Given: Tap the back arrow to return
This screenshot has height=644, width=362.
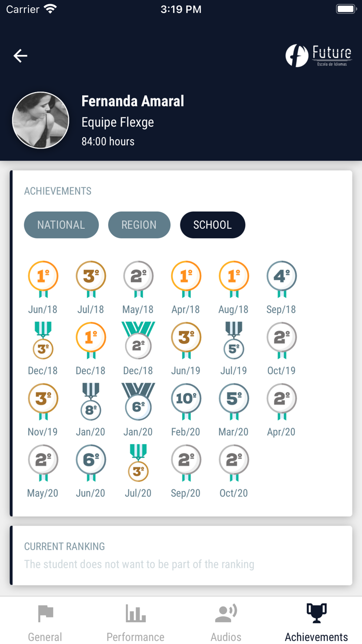Looking at the screenshot, I should (20, 56).
